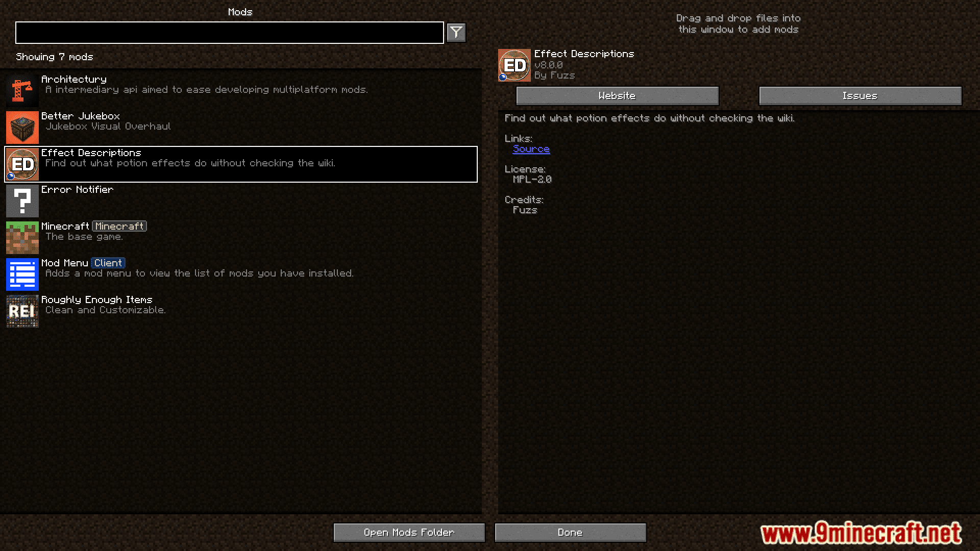The image size is (980, 551).
Task: Click the Website button for Effect Descriptions
Action: (617, 95)
